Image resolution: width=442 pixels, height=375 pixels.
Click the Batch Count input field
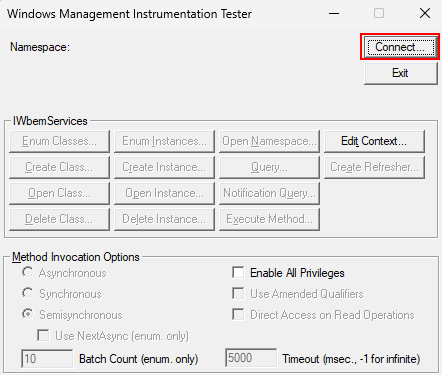[47, 359]
